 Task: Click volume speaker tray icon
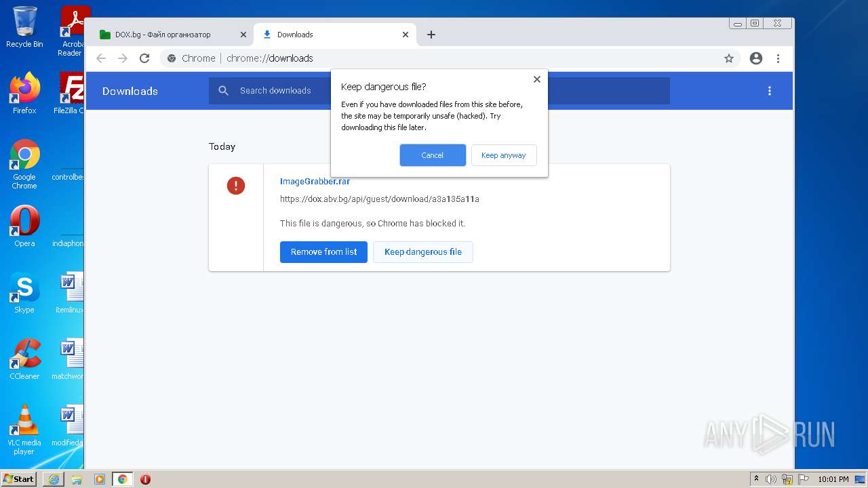[771, 479]
